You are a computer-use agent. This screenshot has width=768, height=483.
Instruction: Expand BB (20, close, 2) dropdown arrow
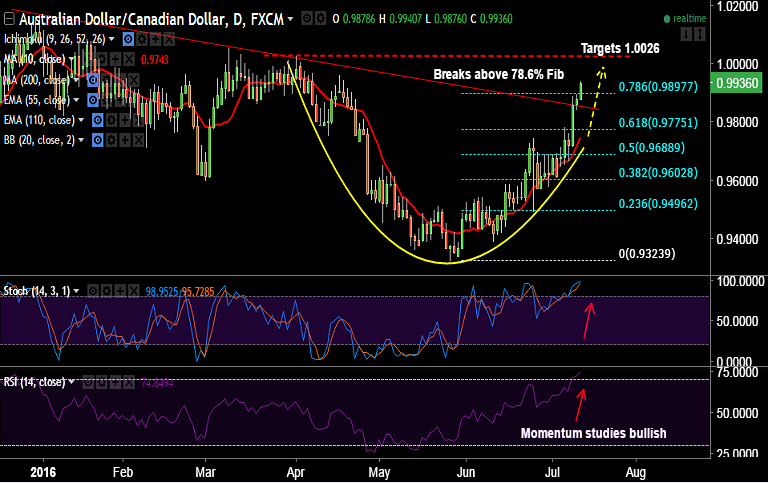(81, 140)
